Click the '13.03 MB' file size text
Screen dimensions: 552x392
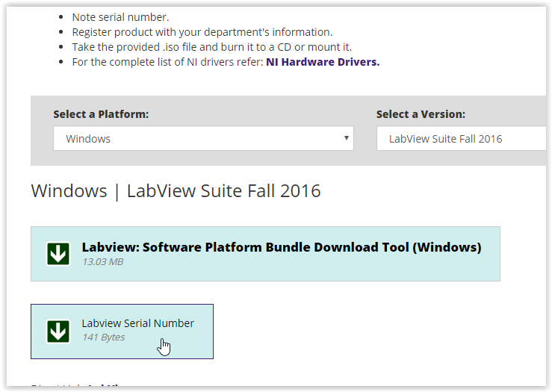(x=103, y=262)
